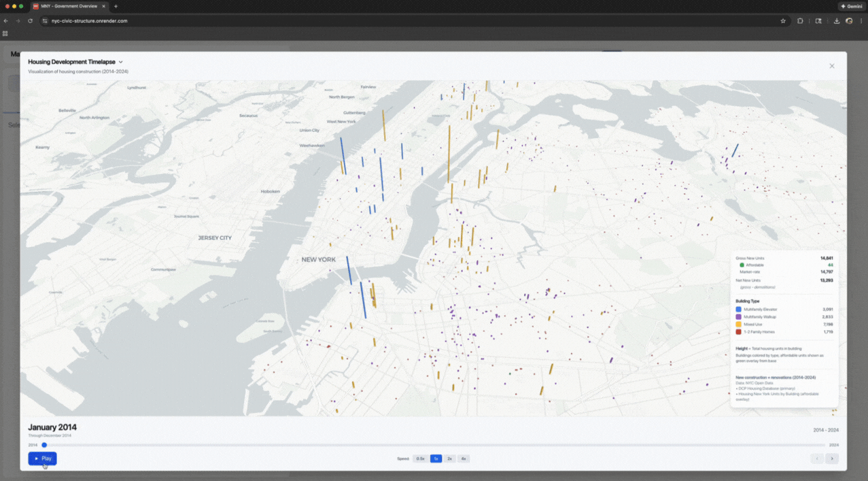The height and width of the screenshot is (481, 868).
Task: Click the browser address bar URL
Action: pos(90,21)
